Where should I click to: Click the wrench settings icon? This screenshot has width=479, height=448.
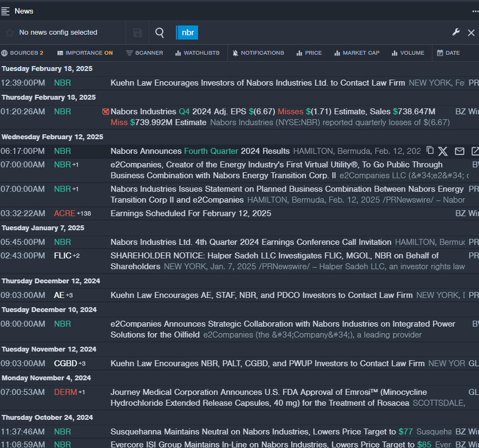click(456, 33)
